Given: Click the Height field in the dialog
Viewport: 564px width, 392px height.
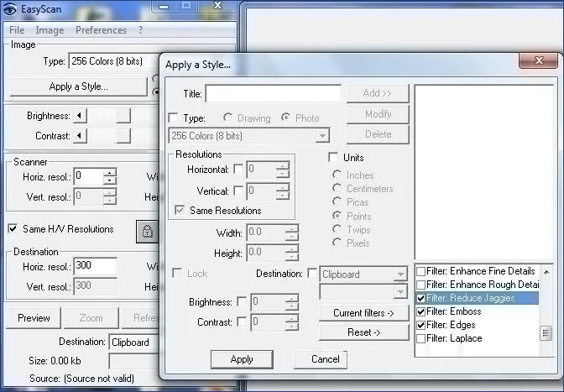Looking at the screenshot, I should point(266,253).
